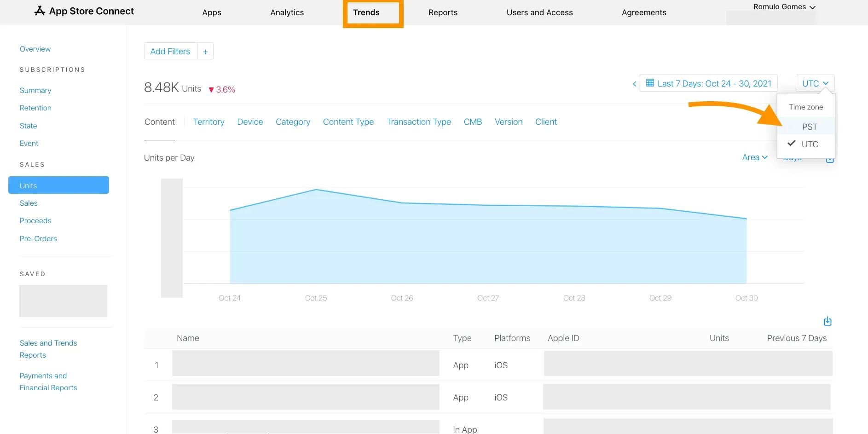This screenshot has height=434, width=868.
Task: Open the Proceeds link in the sidebar
Action: pos(35,220)
